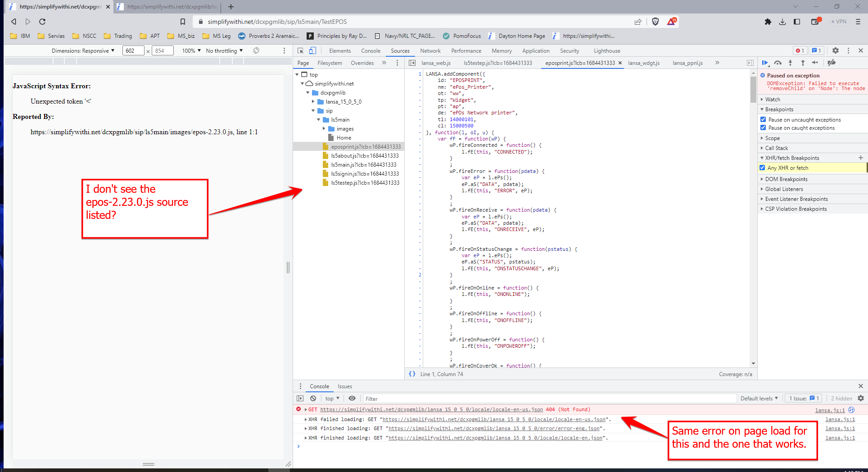Close eposprint.js source tab
Screen dimensions: 868x472
point(620,63)
